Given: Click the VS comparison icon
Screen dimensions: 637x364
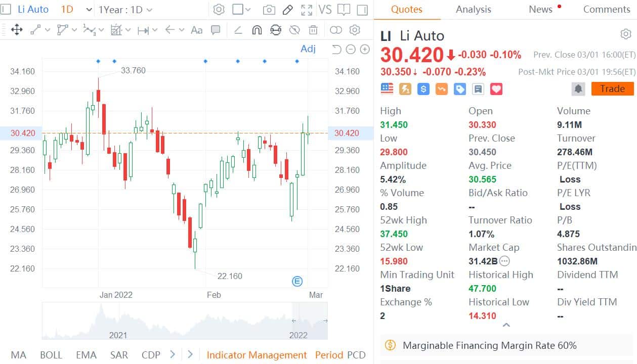Looking at the screenshot, I should [x=325, y=9].
